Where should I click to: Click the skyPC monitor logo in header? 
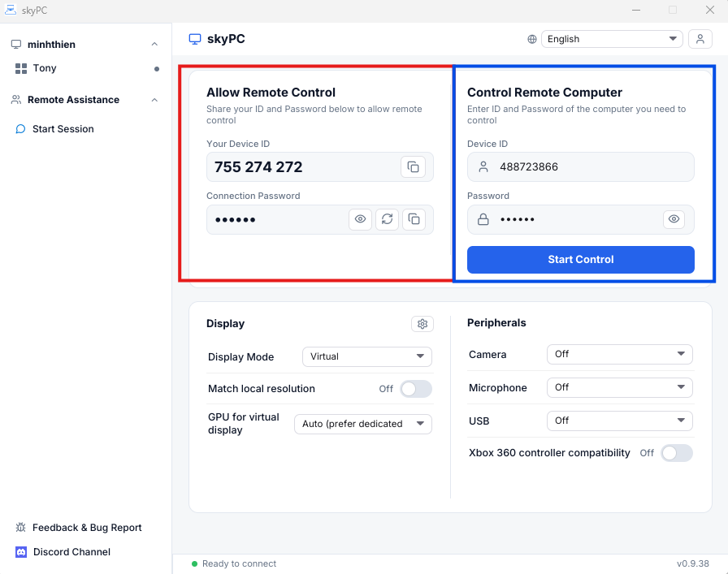click(x=195, y=39)
